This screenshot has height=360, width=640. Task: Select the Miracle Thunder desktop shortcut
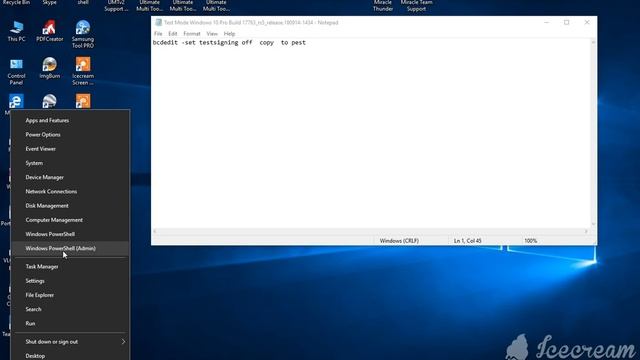383,6
